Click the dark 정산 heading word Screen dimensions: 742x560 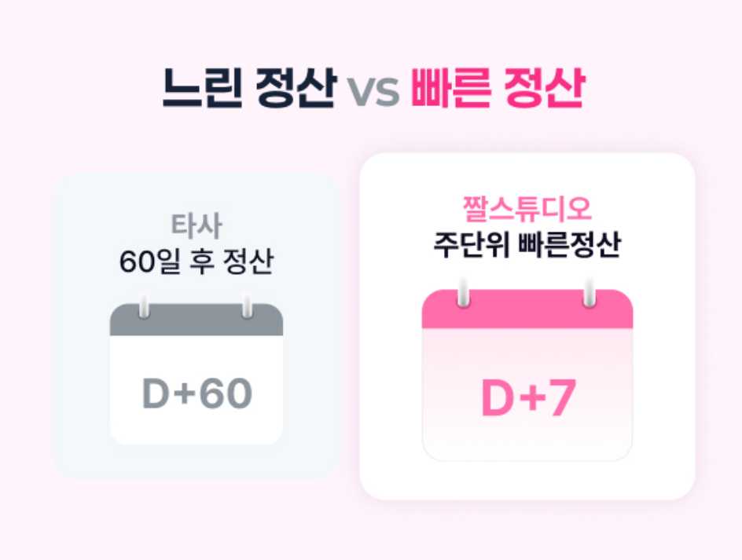296,88
